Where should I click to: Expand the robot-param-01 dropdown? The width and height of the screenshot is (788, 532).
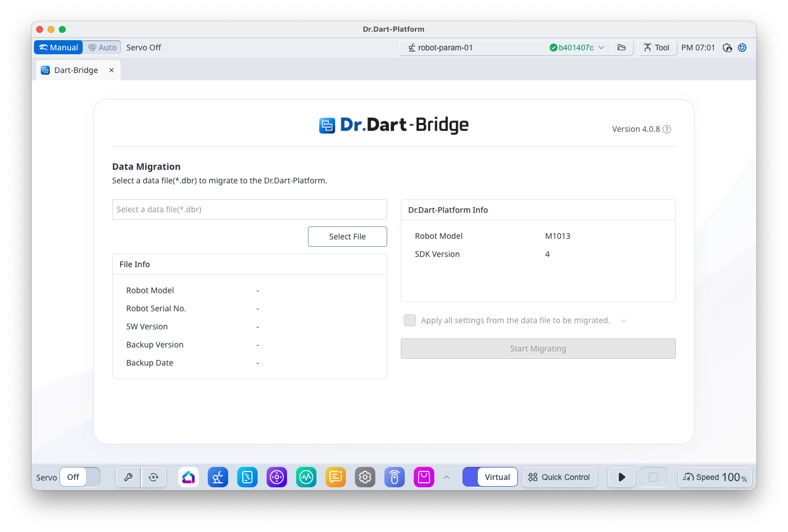point(601,48)
